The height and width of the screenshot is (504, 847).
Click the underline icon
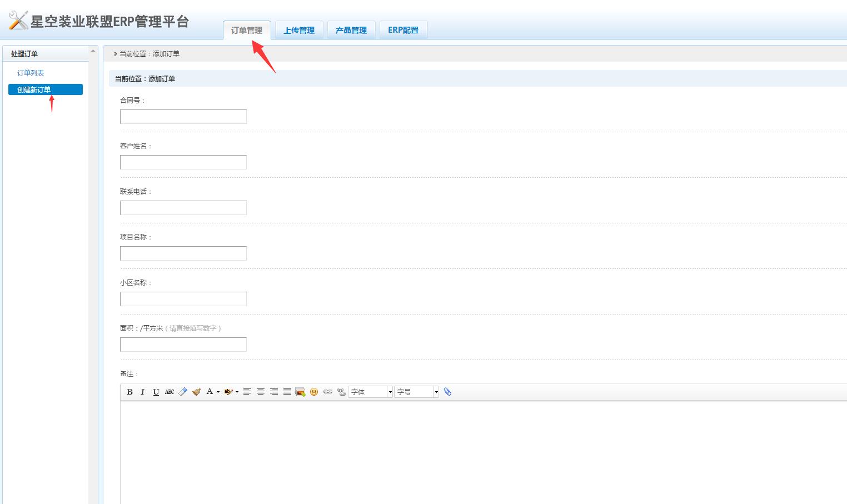[x=156, y=392]
